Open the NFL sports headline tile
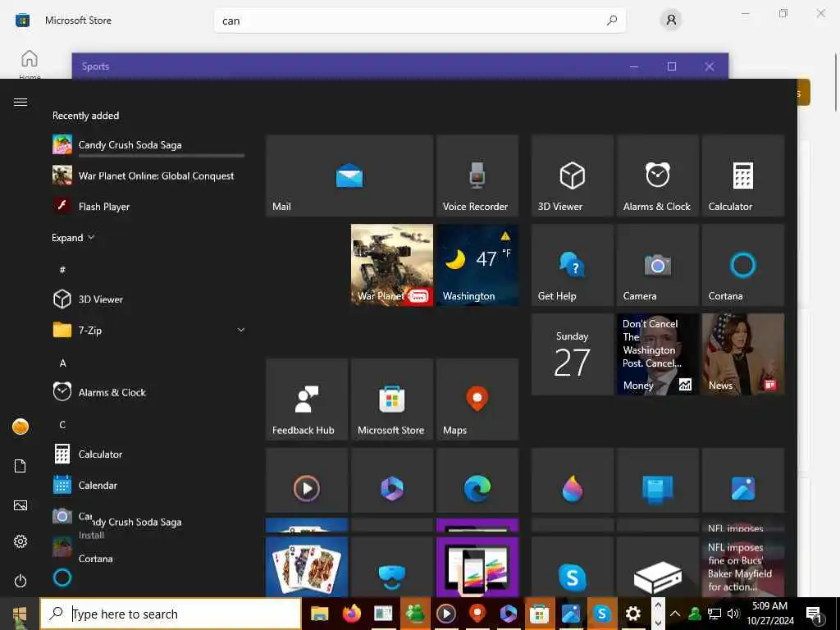 click(742, 567)
